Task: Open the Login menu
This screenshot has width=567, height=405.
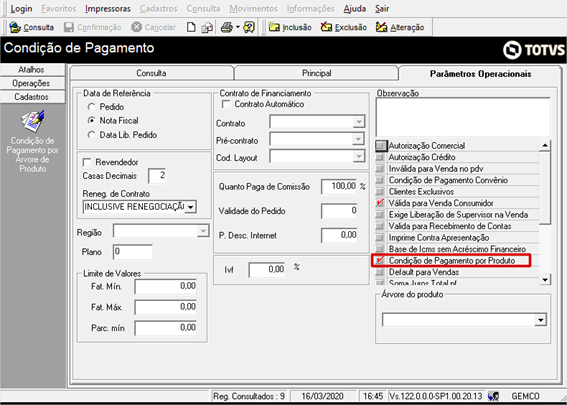Action: coord(21,8)
